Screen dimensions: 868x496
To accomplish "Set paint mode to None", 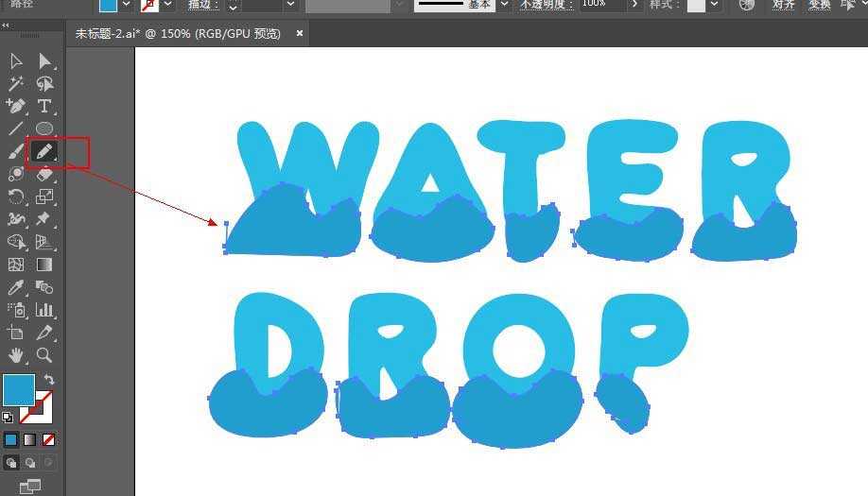I will pyautogui.click(x=49, y=440).
